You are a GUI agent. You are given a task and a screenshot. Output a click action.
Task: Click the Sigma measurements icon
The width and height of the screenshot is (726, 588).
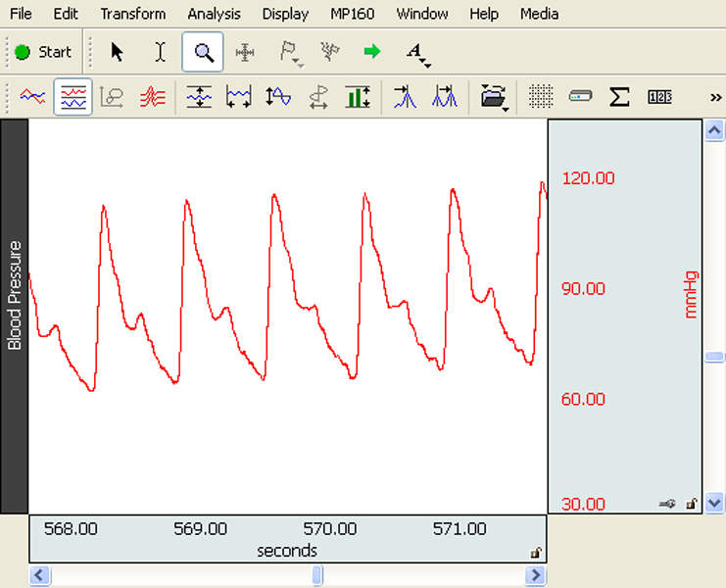coord(619,97)
